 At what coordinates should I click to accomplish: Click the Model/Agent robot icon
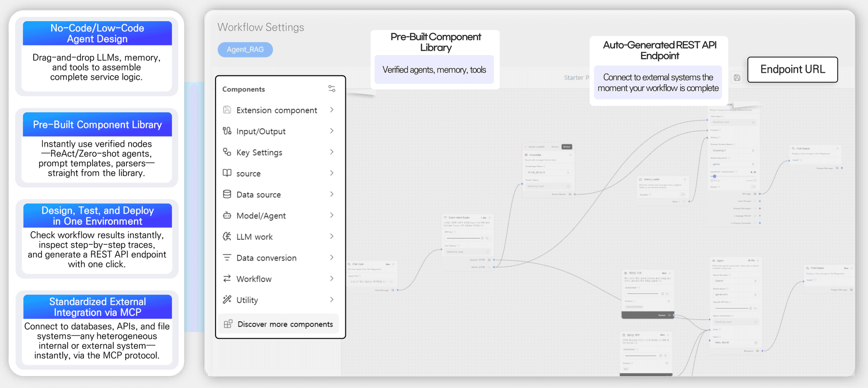pyautogui.click(x=227, y=215)
